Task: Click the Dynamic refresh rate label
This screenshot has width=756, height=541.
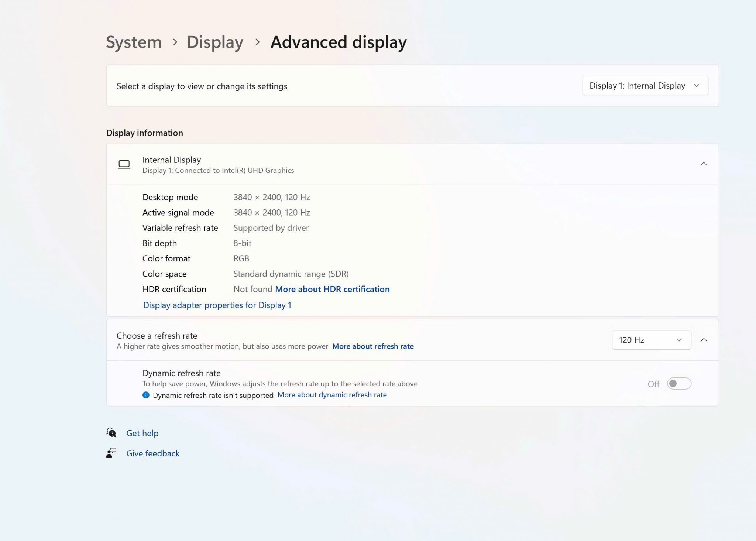Action: point(182,373)
